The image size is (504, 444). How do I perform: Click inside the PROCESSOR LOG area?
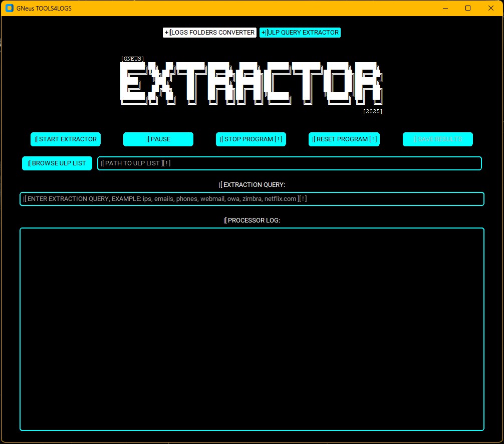tap(251, 329)
